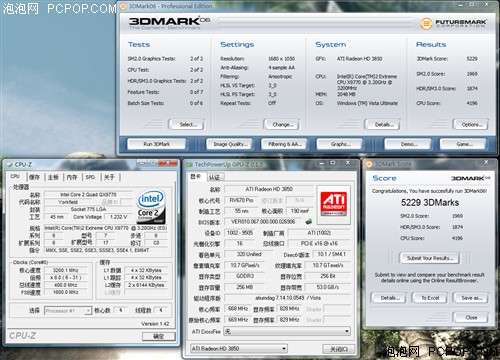500x360 pixels.
Task: Launch the Game button
Action: pos(464,144)
